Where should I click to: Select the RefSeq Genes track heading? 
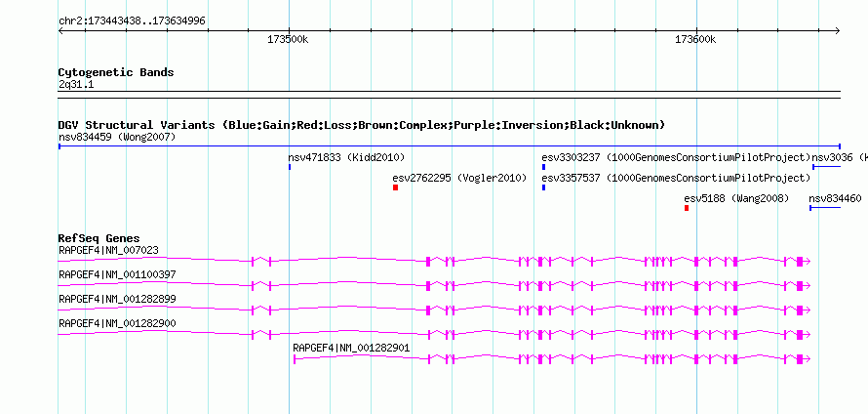point(99,239)
